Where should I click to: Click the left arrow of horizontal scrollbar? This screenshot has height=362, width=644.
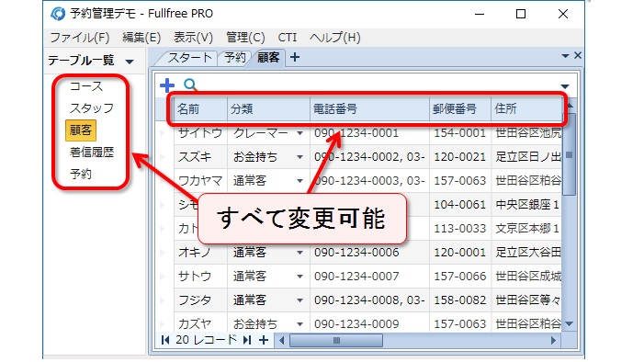point(281,340)
